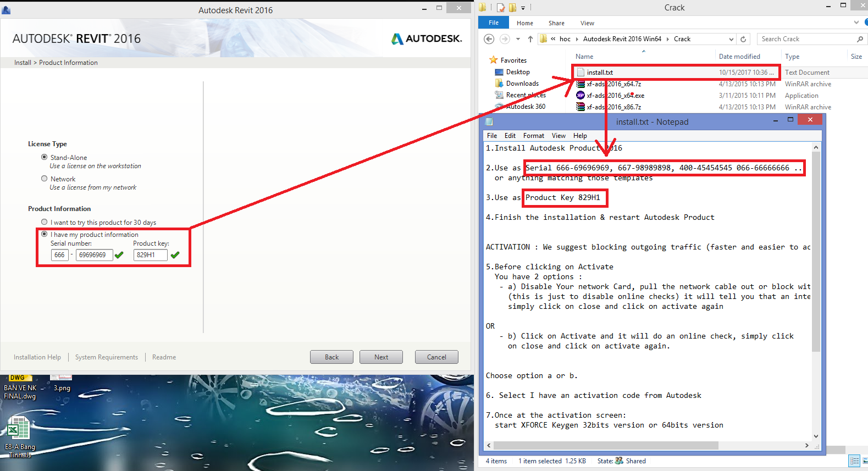Open Desktop in the Explorer navigation pane
This screenshot has height=471, width=868.
coord(518,72)
